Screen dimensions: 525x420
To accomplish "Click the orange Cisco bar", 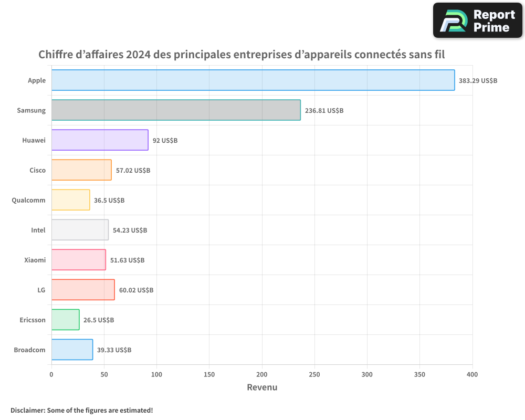I will pos(81,170).
